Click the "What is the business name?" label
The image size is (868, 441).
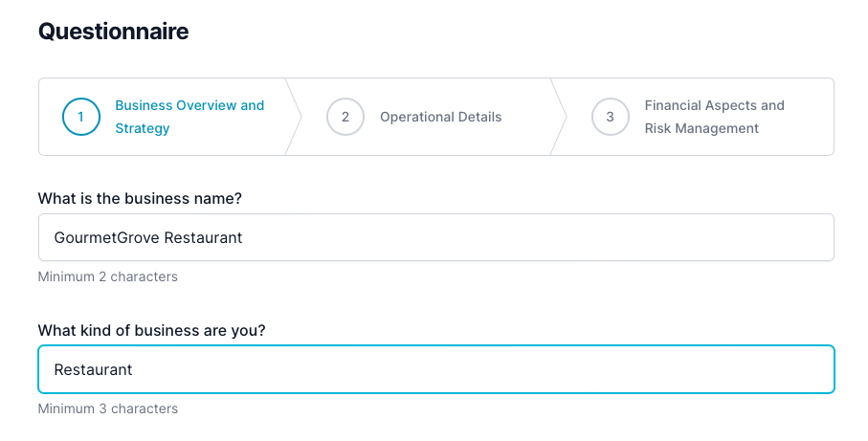pos(140,198)
